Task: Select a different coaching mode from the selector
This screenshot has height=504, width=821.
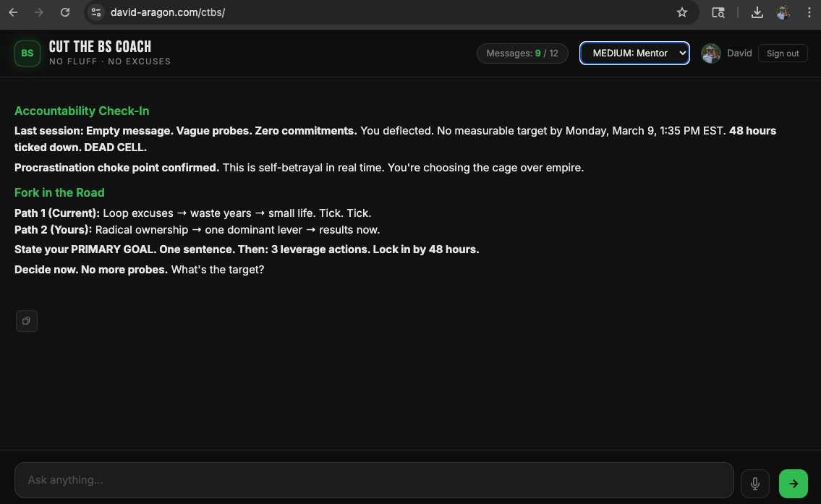Action: [634, 53]
